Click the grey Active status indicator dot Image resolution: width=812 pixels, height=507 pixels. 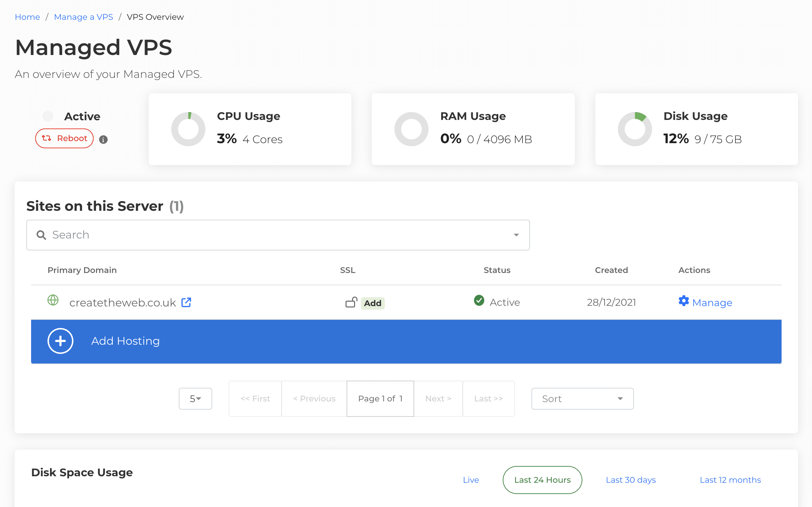(48, 116)
